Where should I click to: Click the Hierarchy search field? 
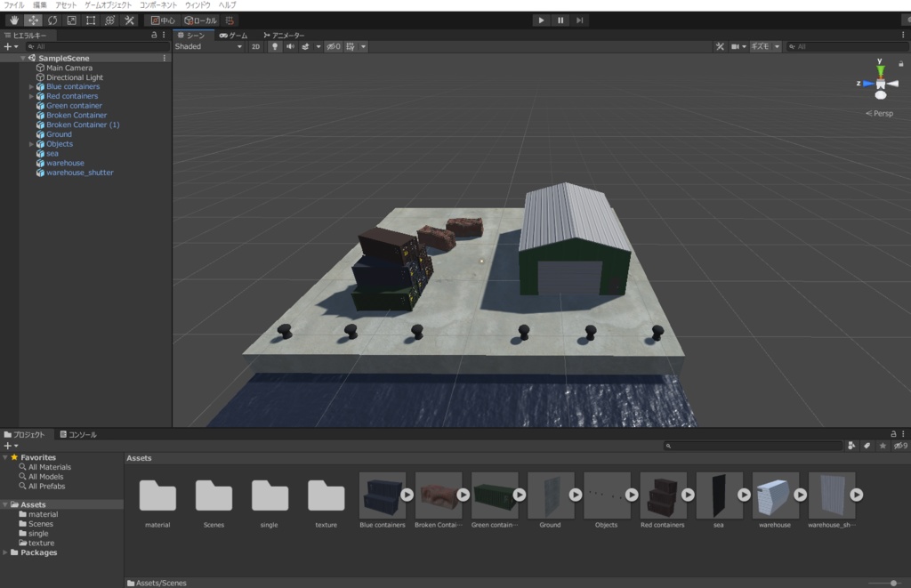96,46
